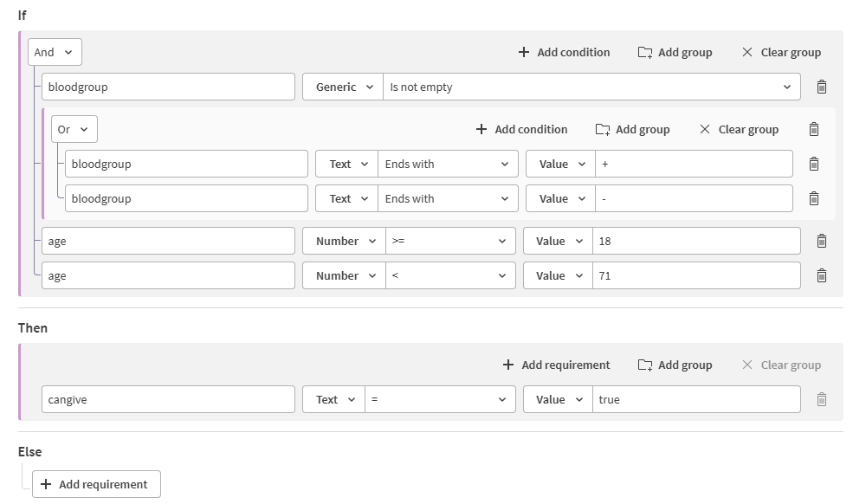The width and height of the screenshot is (853, 504).
Task: Open the And combinator dropdown
Action: (54, 51)
